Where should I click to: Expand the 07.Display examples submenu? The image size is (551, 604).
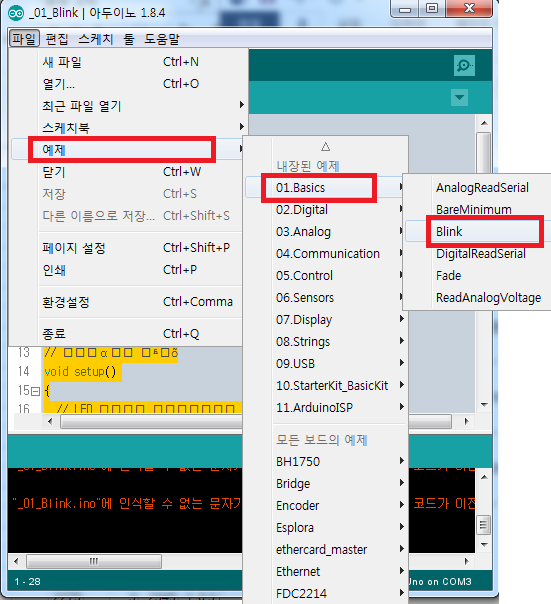(x=326, y=319)
